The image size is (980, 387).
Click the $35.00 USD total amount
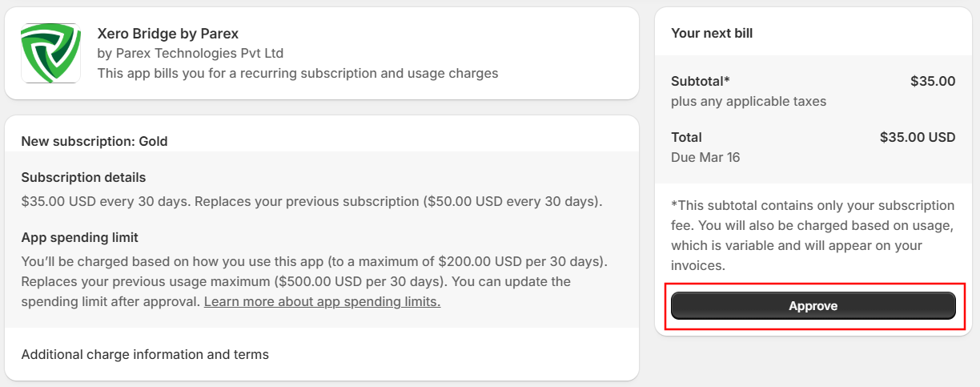click(918, 137)
